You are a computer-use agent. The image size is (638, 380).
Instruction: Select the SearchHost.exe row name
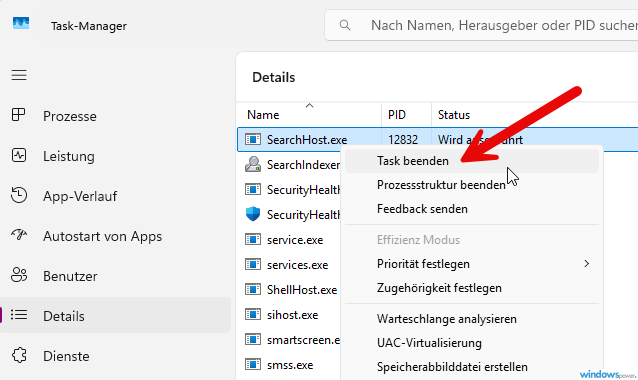[307, 140]
